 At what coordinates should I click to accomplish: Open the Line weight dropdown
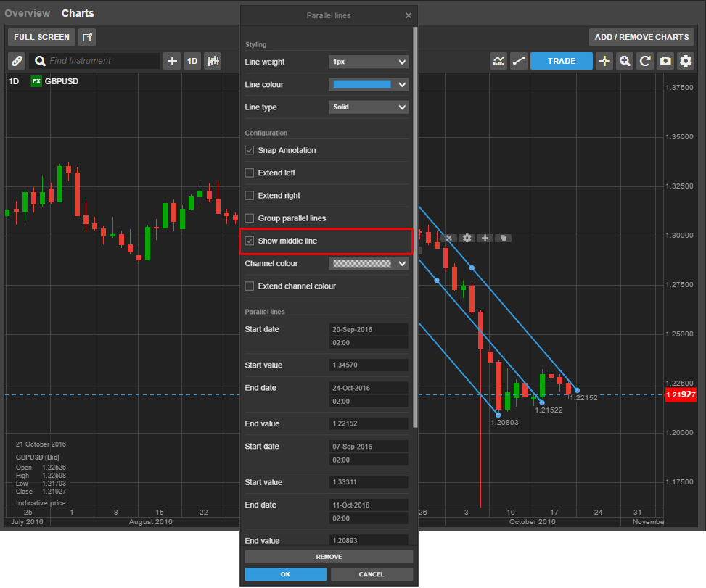point(369,62)
